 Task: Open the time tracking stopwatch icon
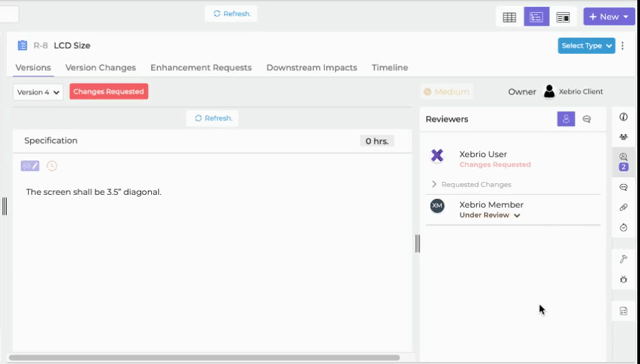623,227
